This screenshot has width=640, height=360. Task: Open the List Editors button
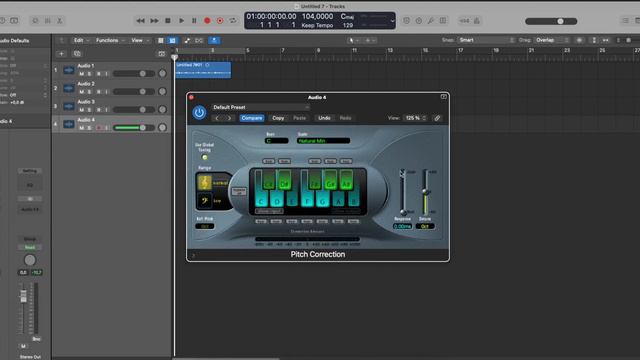pyautogui.click(x=625, y=21)
